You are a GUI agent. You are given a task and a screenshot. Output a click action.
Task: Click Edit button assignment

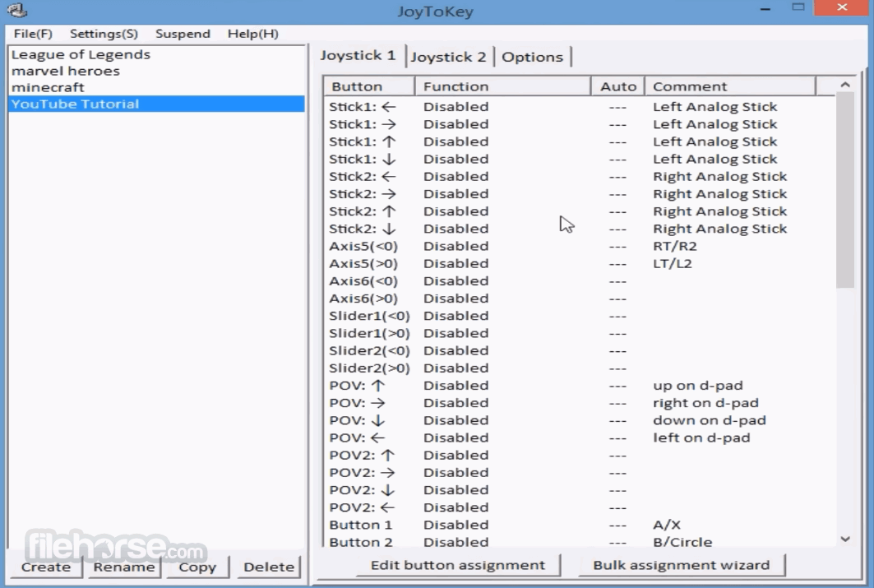pos(457,565)
